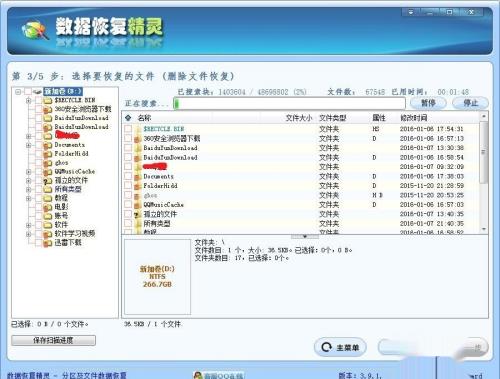Expand the QQMusicCache tree node
Screen dimensions: 500x379
pyautogui.click(x=29, y=172)
